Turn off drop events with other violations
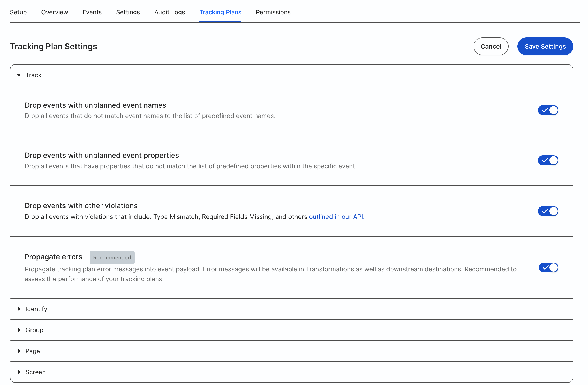This screenshot has height=385, width=588. 548,211
